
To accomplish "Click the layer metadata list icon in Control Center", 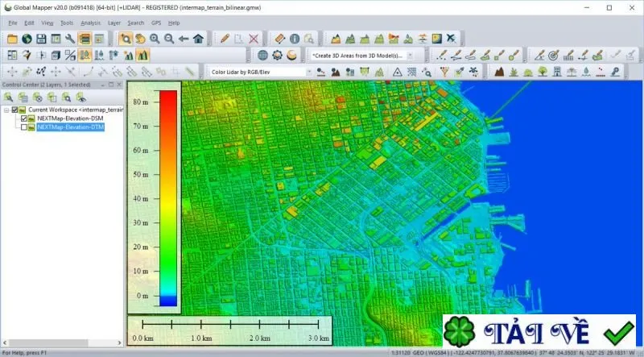I will coord(23,98).
